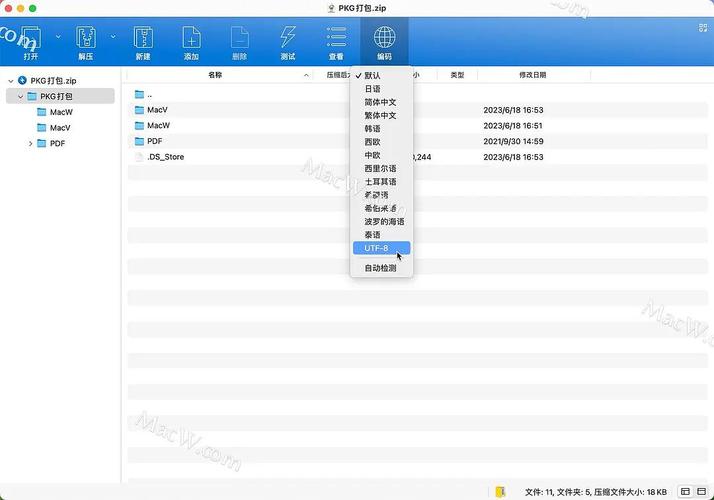Click the parent folder '..' icon
Viewport: 714px width, 500px height.
139,95
